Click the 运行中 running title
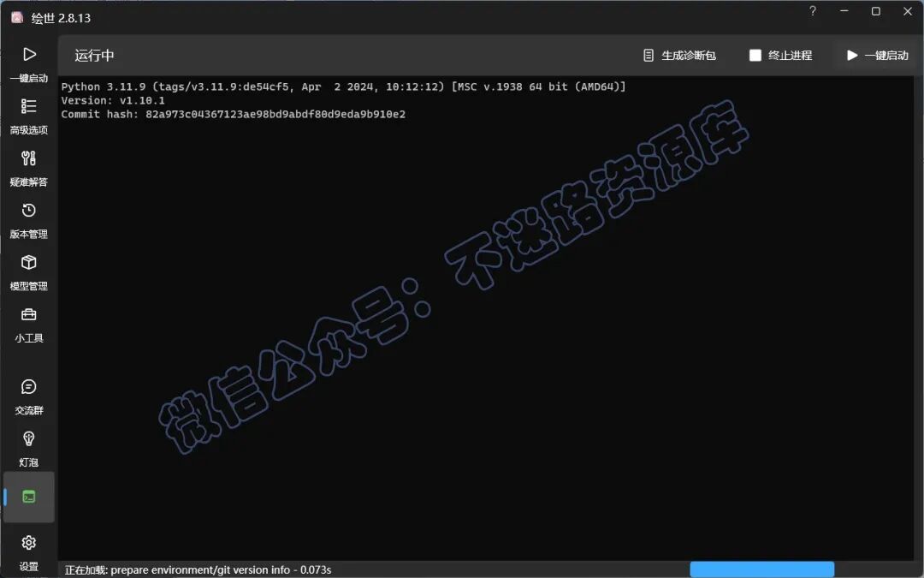924x578 pixels. 94,56
